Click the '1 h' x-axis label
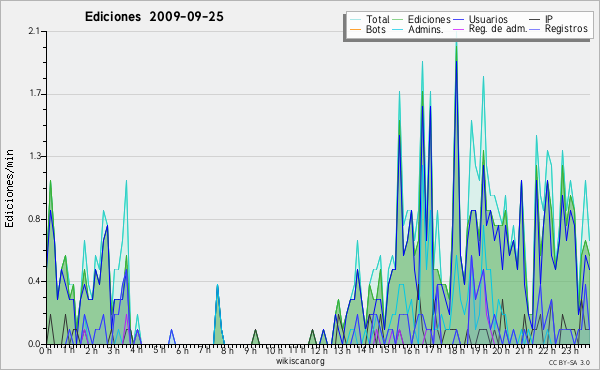The image size is (600, 370). (x=69, y=350)
